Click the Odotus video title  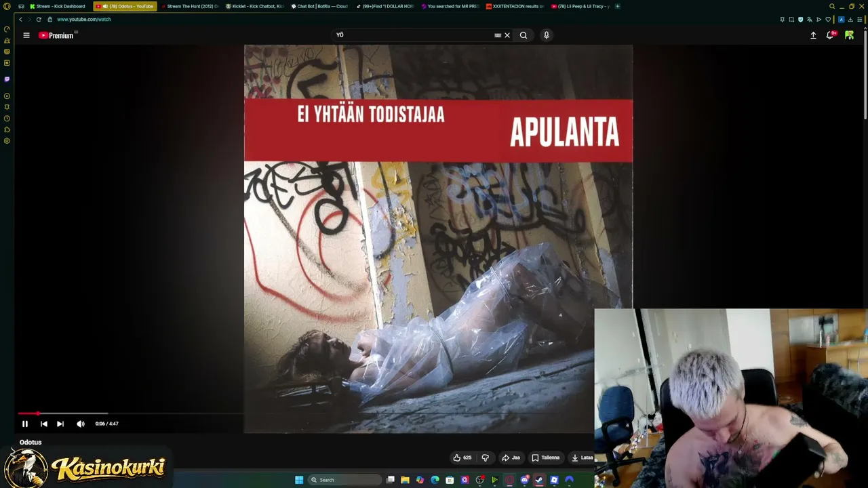[x=31, y=442]
